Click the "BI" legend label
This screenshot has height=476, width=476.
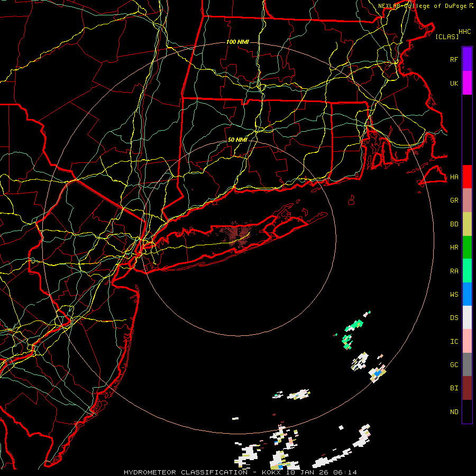coord(454,388)
